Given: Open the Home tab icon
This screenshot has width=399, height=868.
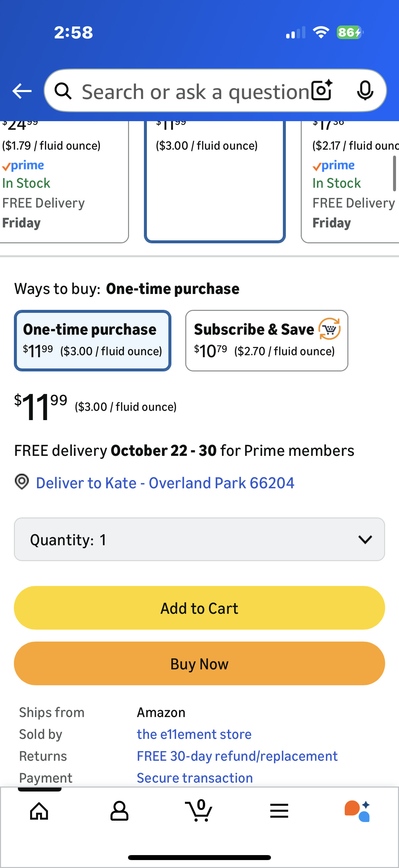Looking at the screenshot, I should pyautogui.click(x=39, y=810).
